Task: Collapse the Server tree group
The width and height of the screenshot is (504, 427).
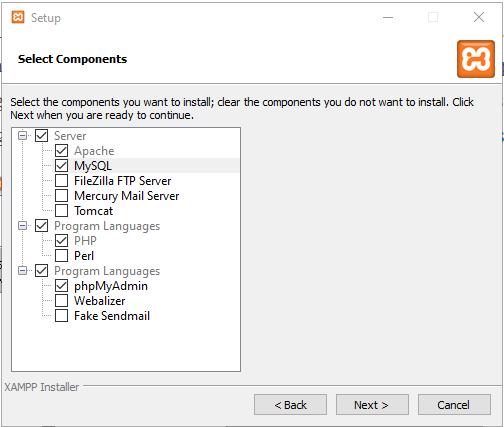Action: point(22,135)
